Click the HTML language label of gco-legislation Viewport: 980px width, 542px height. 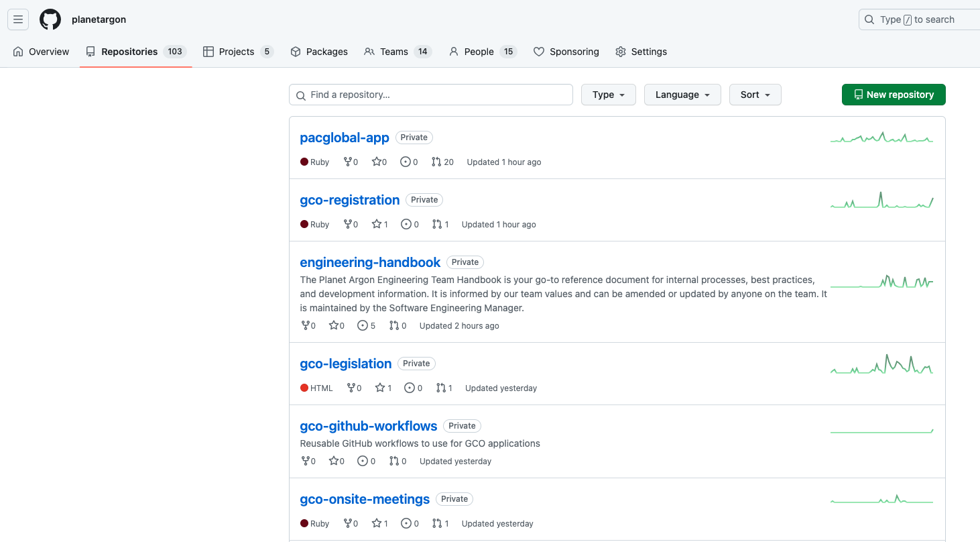pos(316,388)
